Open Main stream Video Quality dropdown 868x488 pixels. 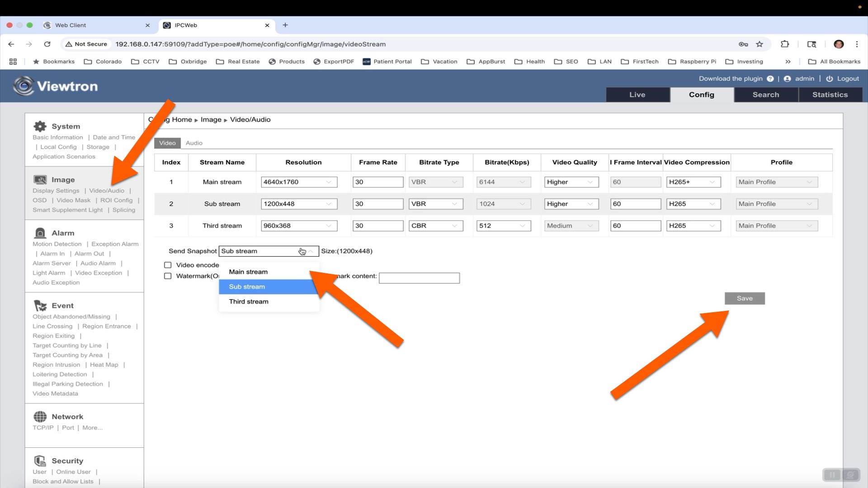pyautogui.click(x=571, y=182)
